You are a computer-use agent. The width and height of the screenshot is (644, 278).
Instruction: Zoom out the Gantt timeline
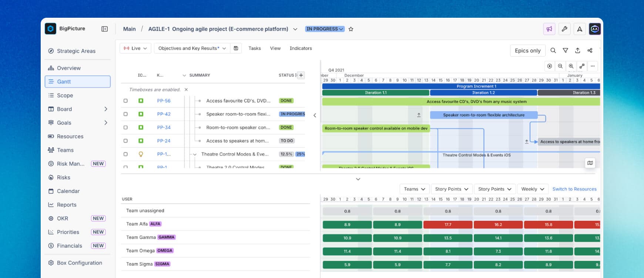click(560, 66)
